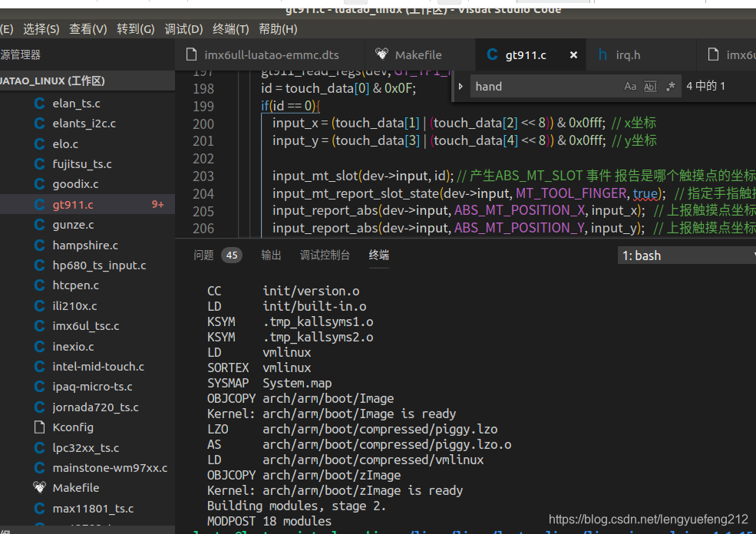The image size is (756, 534).
Task: Click line number 203 in the gutter
Action: click(203, 176)
